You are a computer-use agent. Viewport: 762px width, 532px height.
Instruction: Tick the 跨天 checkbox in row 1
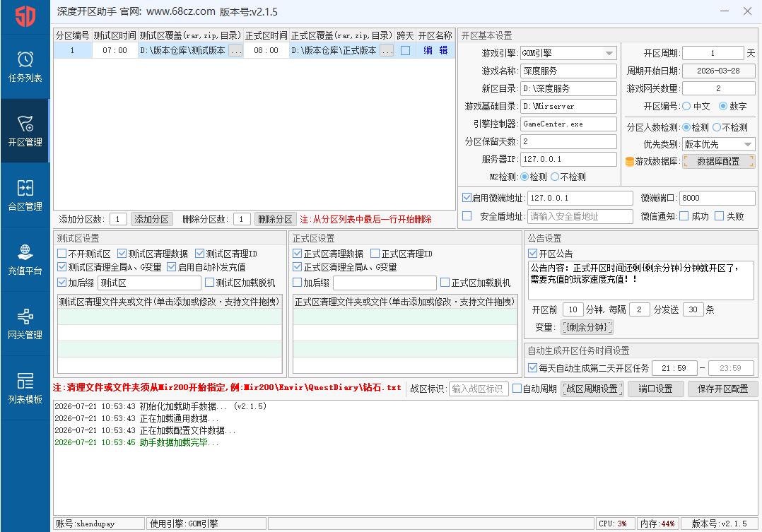(x=405, y=51)
